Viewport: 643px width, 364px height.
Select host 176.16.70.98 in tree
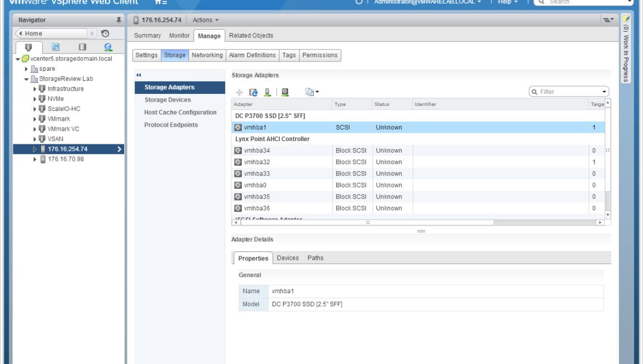[x=65, y=159]
